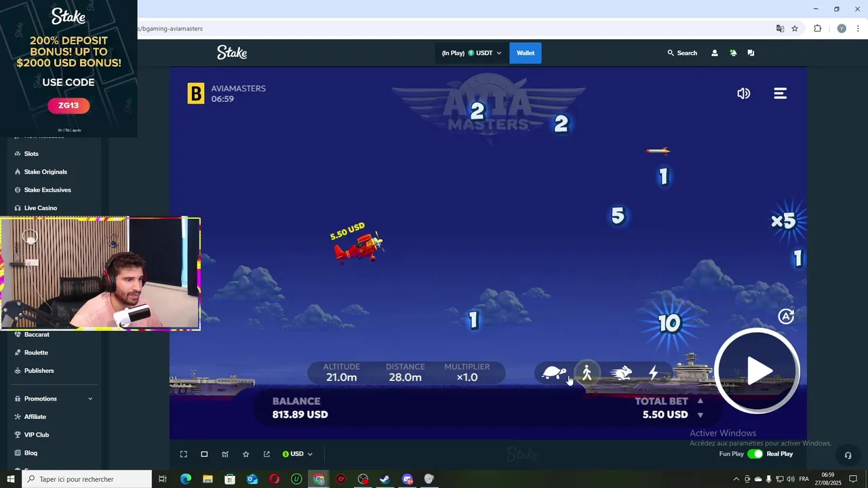Open the user profile icon
868x488 pixels.
pos(714,53)
